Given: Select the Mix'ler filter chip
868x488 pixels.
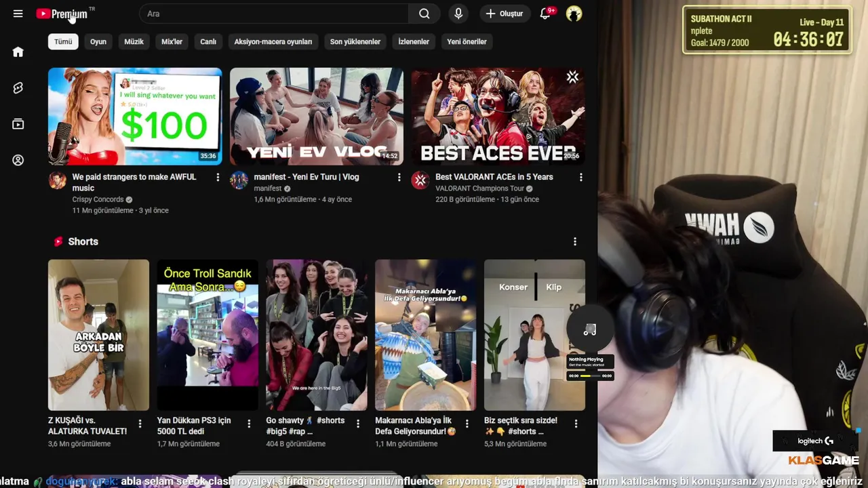Looking at the screenshot, I should tap(172, 41).
